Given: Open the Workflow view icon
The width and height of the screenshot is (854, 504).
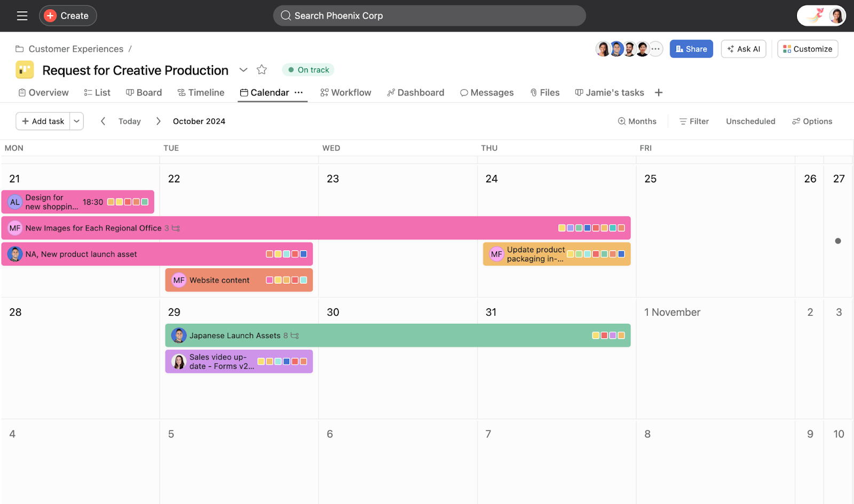Looking at the screenshot, I should pos(324,92).
